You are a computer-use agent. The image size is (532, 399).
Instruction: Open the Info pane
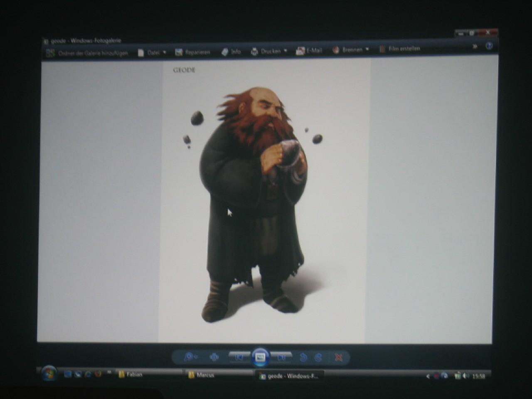[x=231, y=52]
